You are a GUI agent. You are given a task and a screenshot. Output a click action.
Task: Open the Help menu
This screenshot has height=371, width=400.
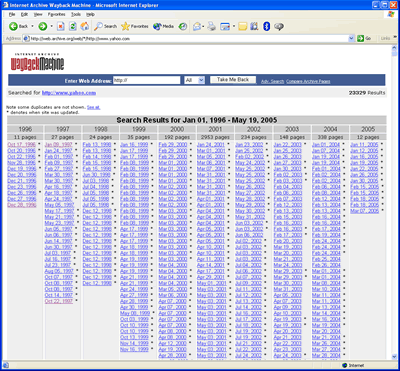tap(90, 15)
